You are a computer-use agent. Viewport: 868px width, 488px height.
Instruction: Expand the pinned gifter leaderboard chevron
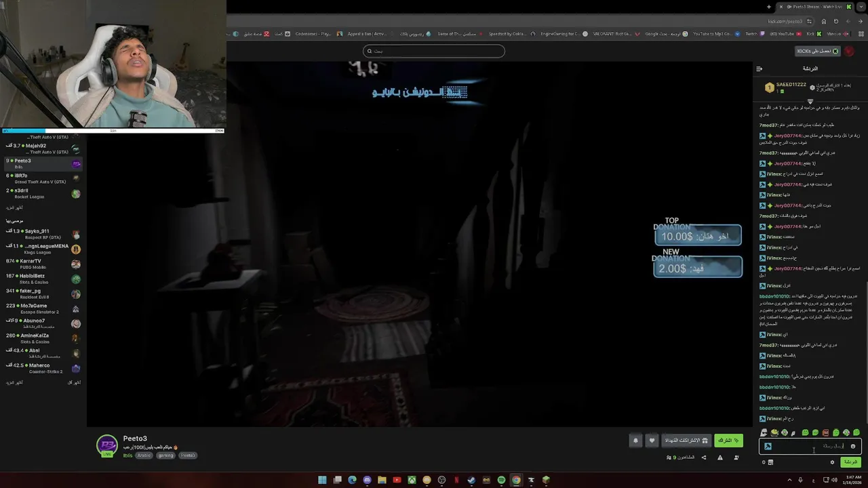[810, 101]
